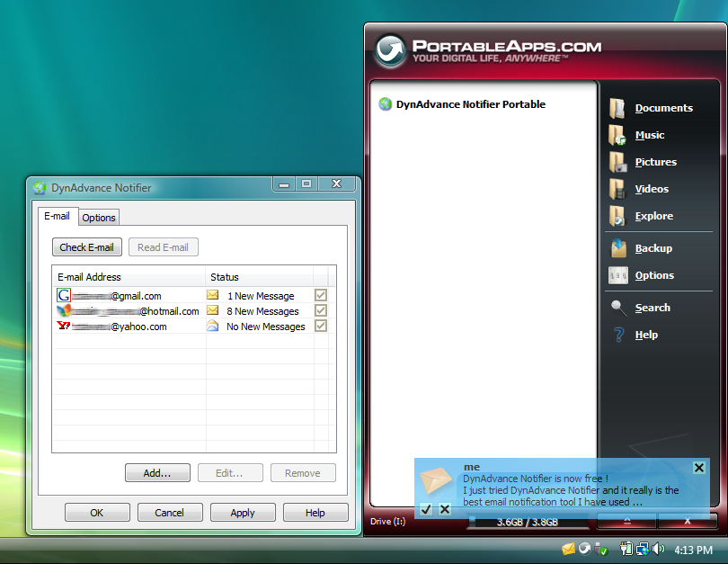728x564 pixels.
Task: Click the Gmail account icon in the list
Action: tap(64, 295)
